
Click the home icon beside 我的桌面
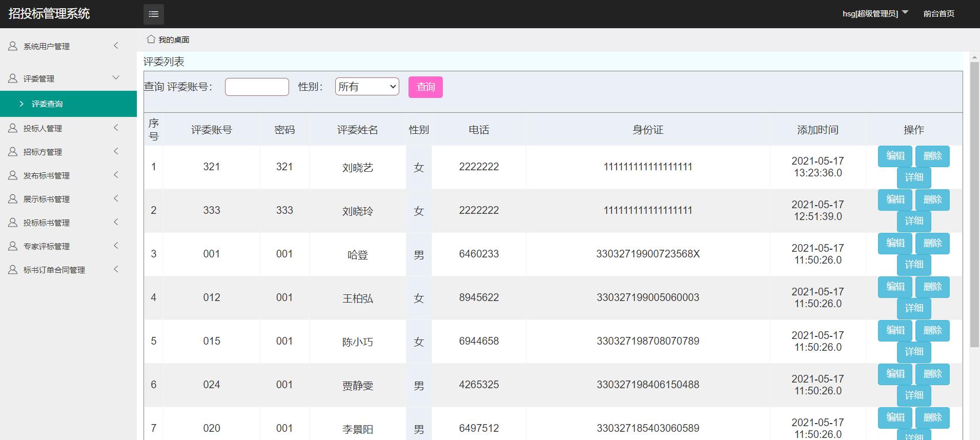[151, 39]
